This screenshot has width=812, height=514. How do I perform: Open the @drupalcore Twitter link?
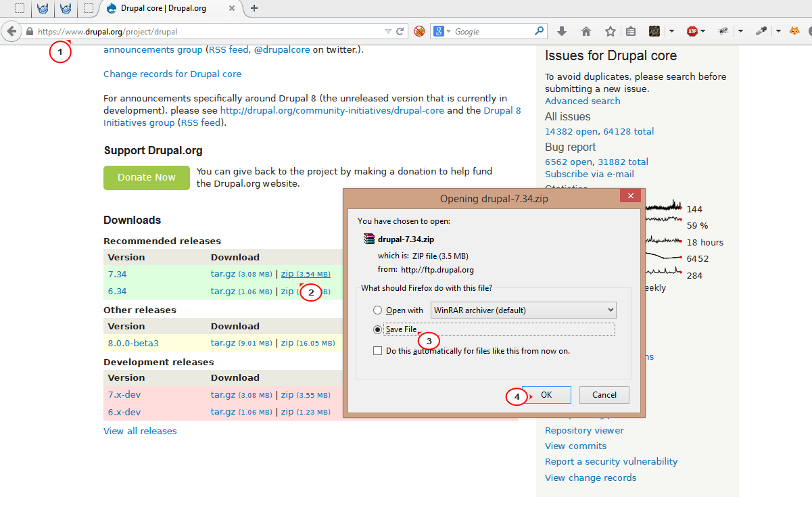coord(282,49)
